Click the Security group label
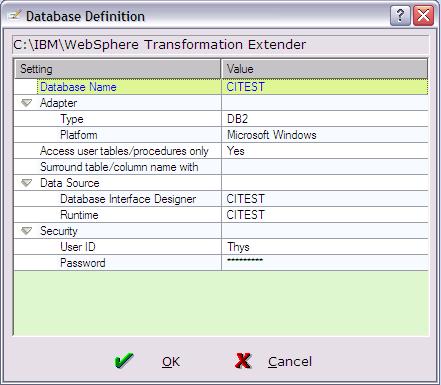 click(x=59, y=231)
